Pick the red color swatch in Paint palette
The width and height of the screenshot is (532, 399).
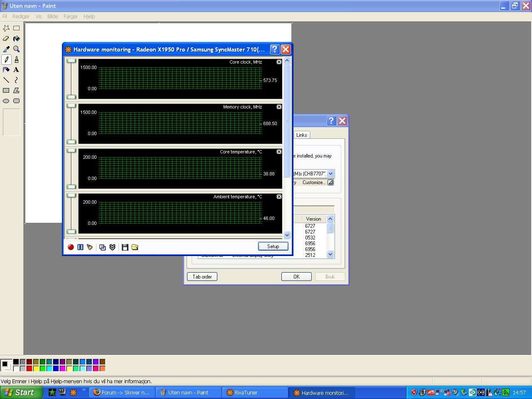[x=29, y=369]
